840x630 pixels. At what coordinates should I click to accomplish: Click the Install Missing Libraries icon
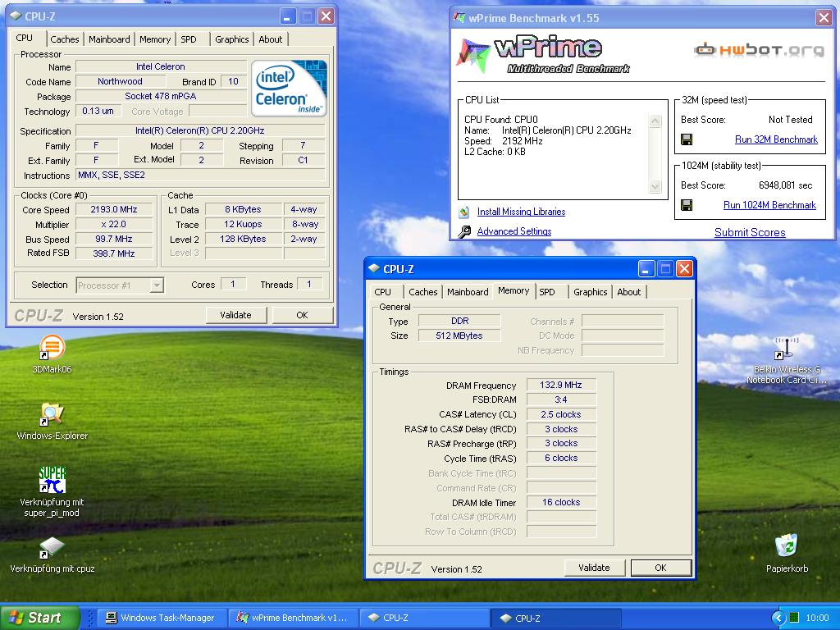(464, 212)
